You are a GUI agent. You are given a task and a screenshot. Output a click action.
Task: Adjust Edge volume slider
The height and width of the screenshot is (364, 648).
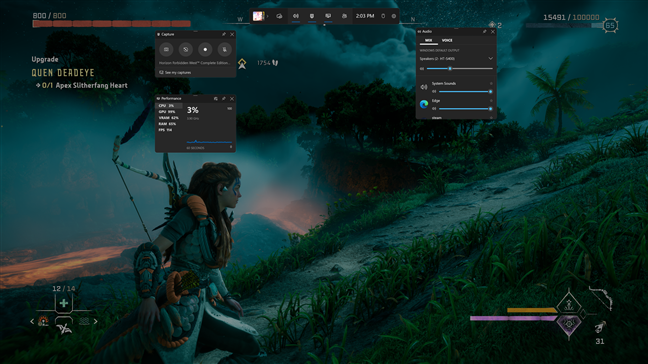465,109
